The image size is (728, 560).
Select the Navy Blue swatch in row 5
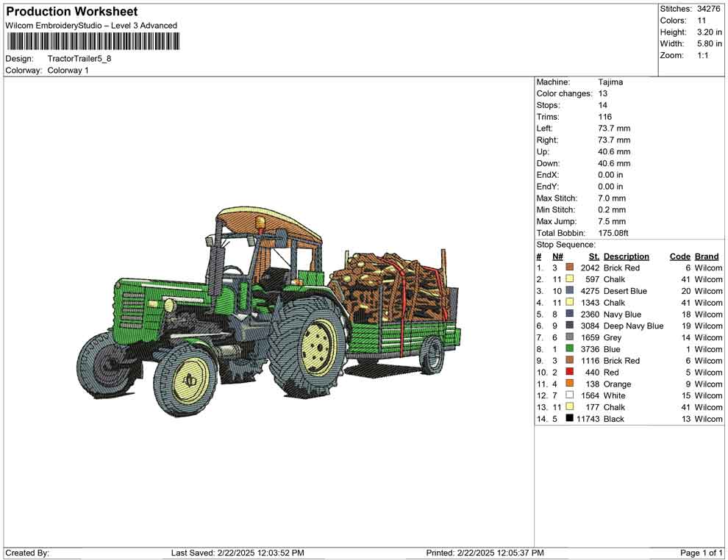click(x=570, y=314)
